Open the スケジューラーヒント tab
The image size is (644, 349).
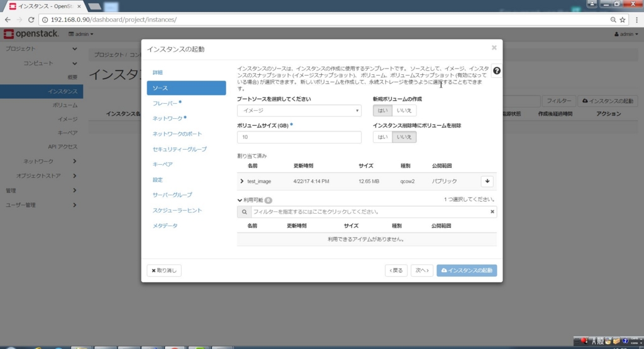(177, 211)
